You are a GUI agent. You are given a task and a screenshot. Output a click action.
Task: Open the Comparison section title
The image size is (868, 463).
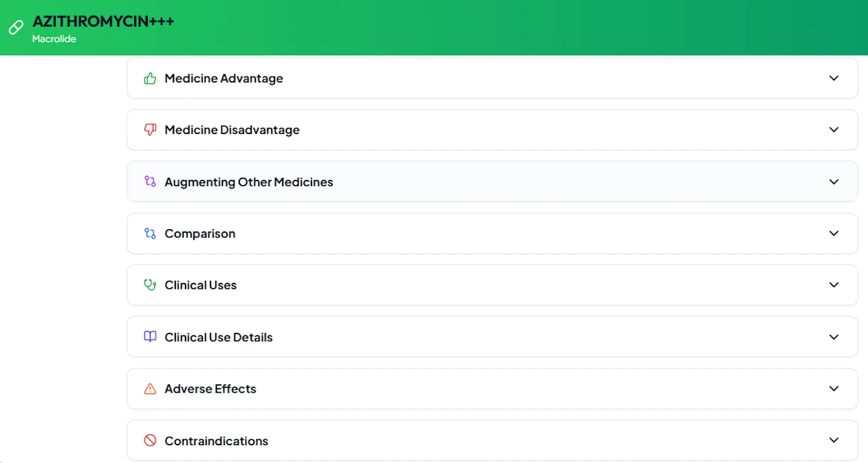[x=200, y=234]
